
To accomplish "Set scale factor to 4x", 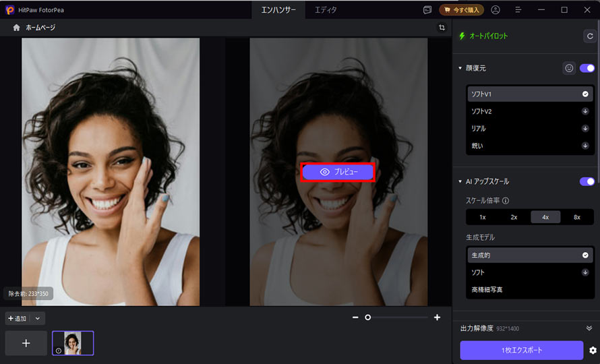I will [545, 218].
